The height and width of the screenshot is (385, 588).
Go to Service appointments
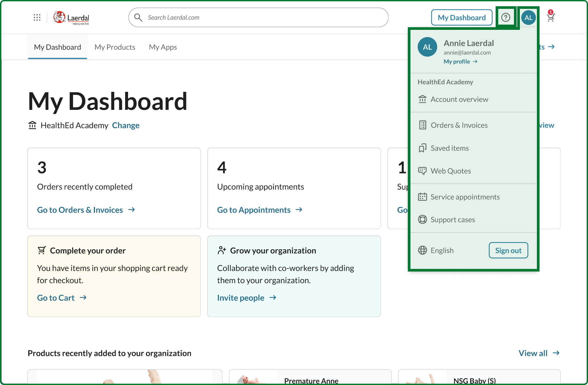point(465,197)
